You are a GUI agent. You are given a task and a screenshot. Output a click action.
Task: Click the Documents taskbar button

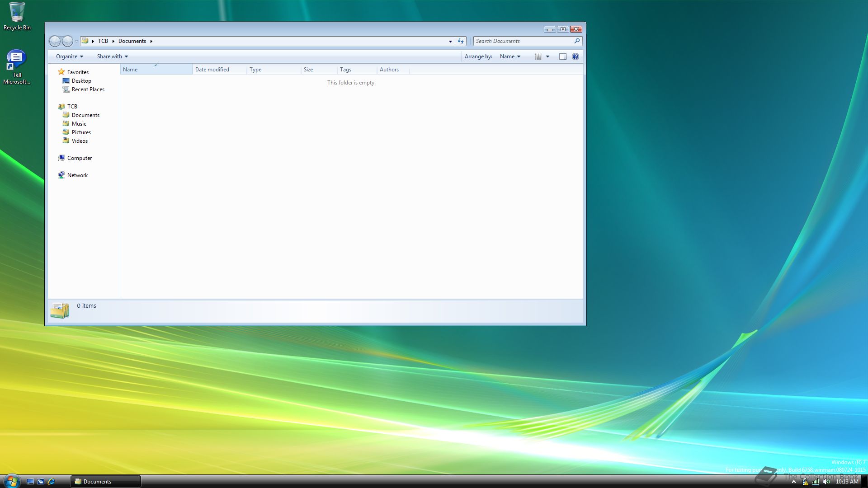coord(106,482)
